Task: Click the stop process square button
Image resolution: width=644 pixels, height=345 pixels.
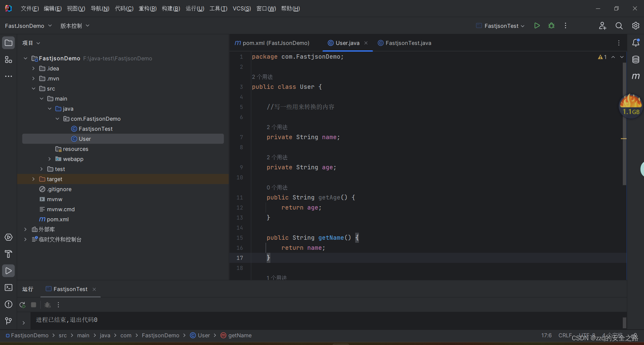Action: (x=34, y=305)
